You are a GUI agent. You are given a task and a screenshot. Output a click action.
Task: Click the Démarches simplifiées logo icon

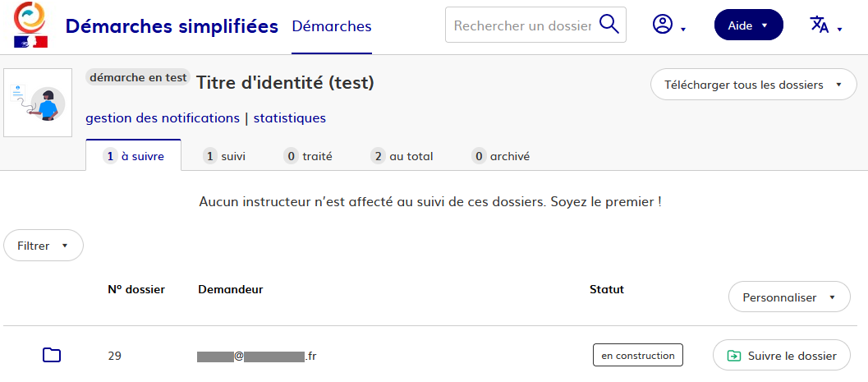(x=30, y=25)
